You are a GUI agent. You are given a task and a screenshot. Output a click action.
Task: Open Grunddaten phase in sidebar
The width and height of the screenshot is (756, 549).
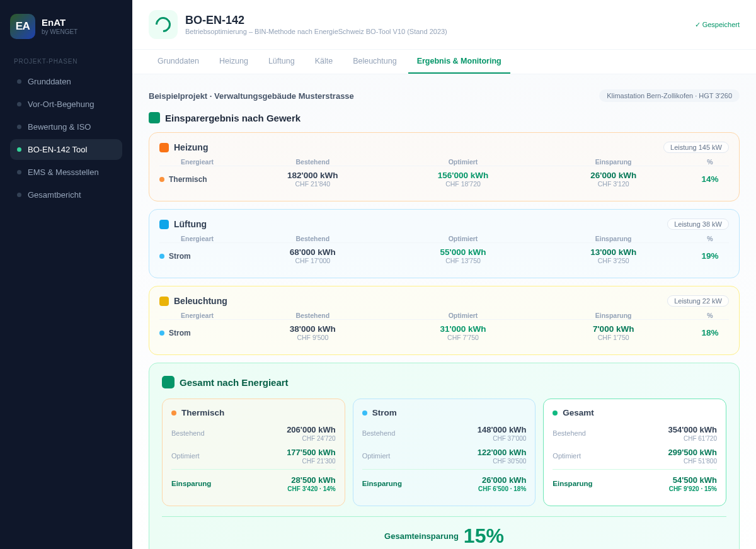coord(66,81)
